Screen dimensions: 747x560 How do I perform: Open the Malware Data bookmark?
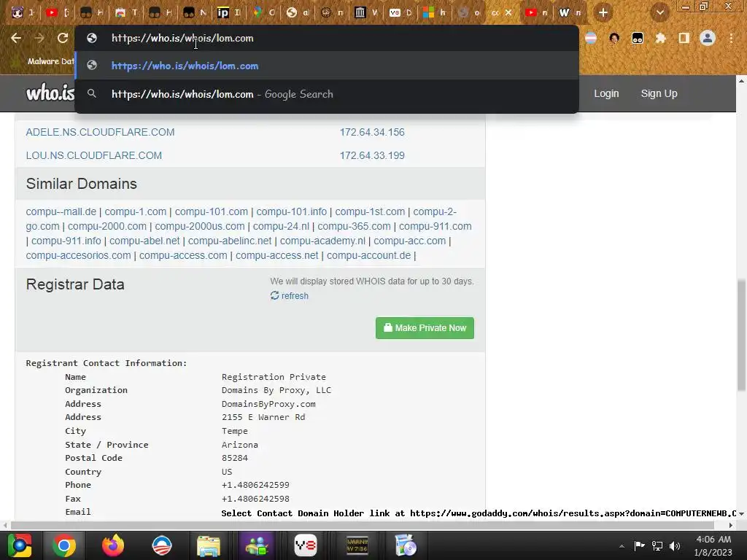44,61
